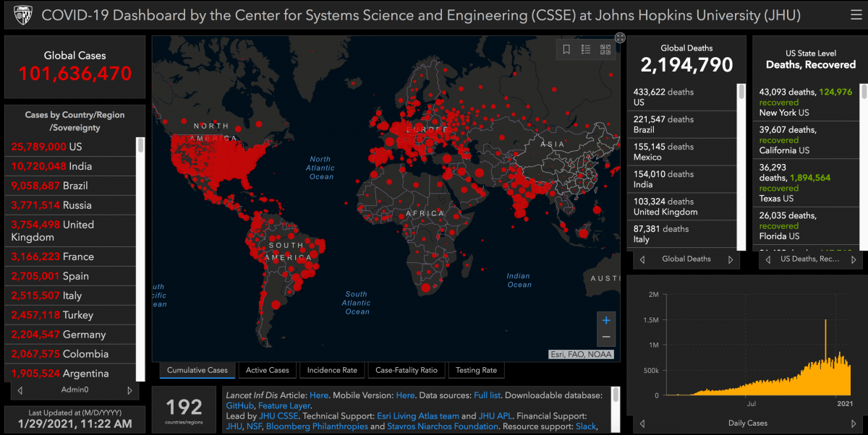
Task: Go to previous page of Admin0 list
Action: 20,390
